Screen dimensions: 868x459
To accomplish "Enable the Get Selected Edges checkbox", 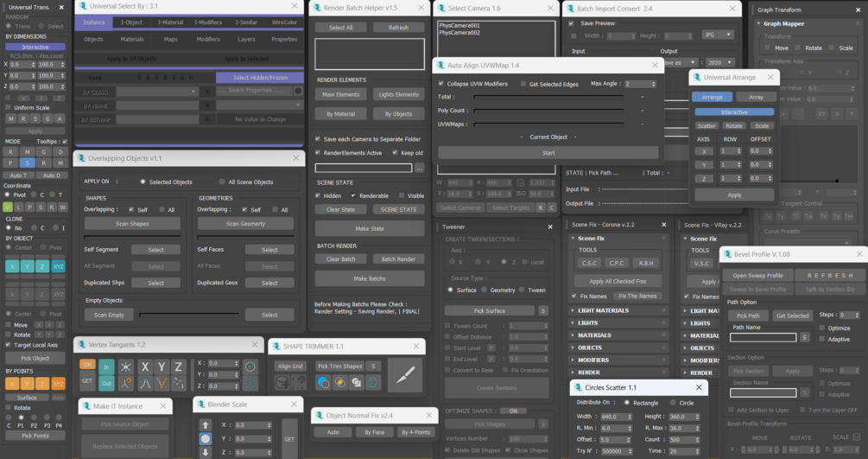I will pos(523,84).
